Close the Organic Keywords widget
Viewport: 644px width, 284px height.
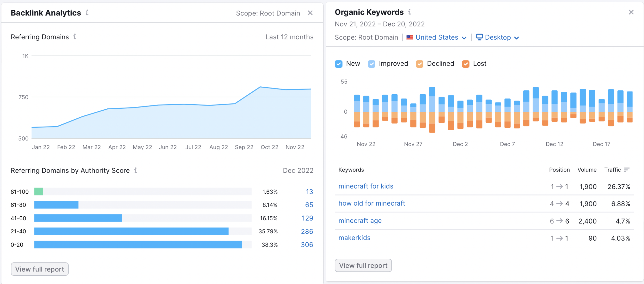pyautogui.click(x=631, y=12)
